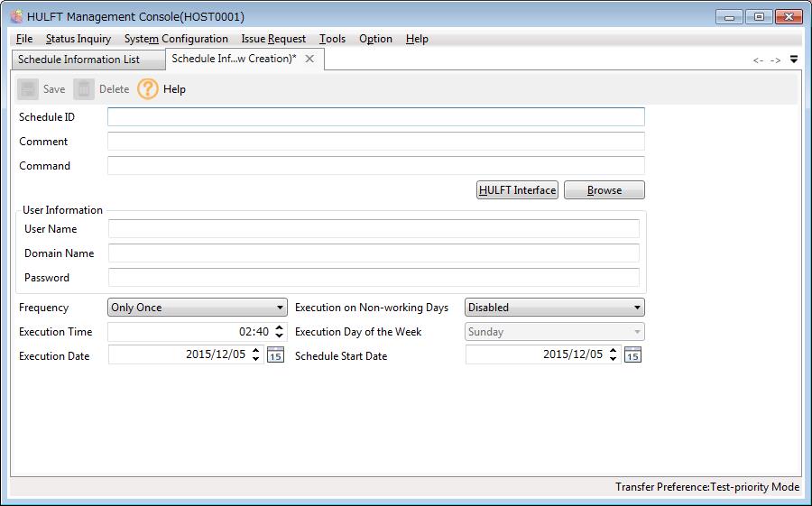
Task: Click Schedule Start Date value field
Action: 543,354
